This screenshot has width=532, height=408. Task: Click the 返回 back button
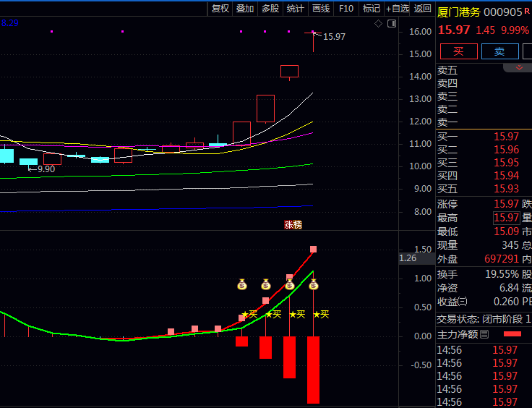pos(423,9)
